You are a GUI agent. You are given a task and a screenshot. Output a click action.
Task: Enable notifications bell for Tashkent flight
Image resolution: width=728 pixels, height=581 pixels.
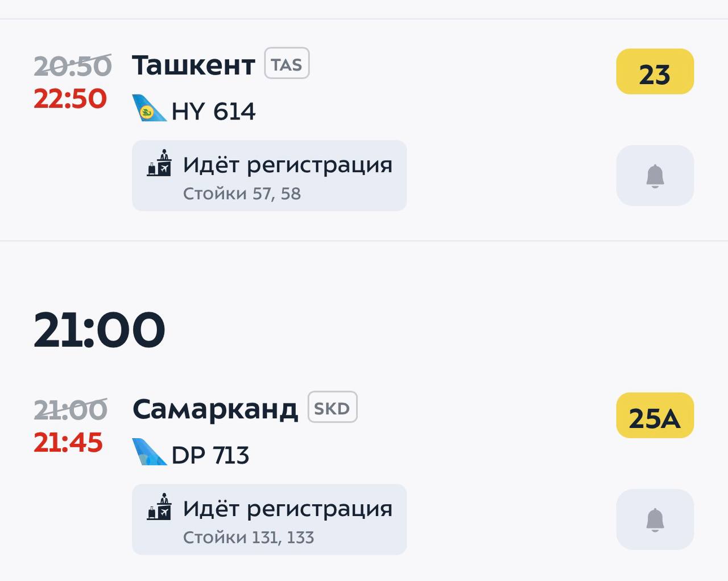click(655, 175)
